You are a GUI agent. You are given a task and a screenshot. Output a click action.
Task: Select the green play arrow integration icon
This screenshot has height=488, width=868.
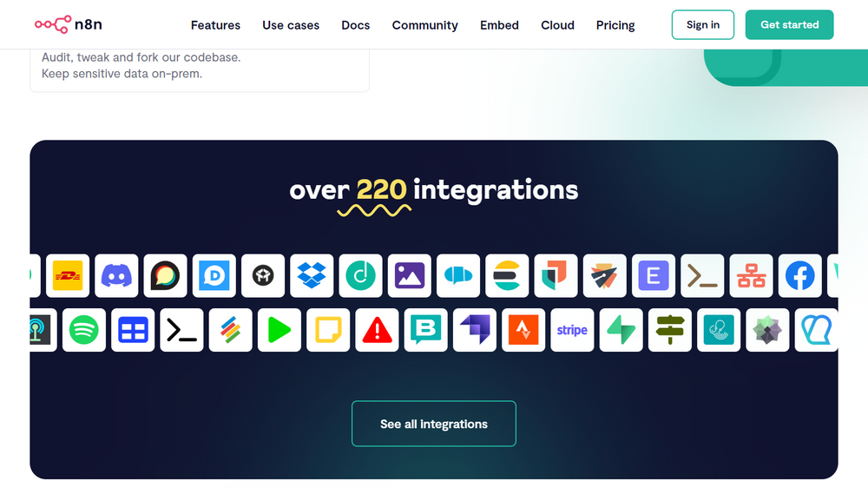(x=279, y=330)
